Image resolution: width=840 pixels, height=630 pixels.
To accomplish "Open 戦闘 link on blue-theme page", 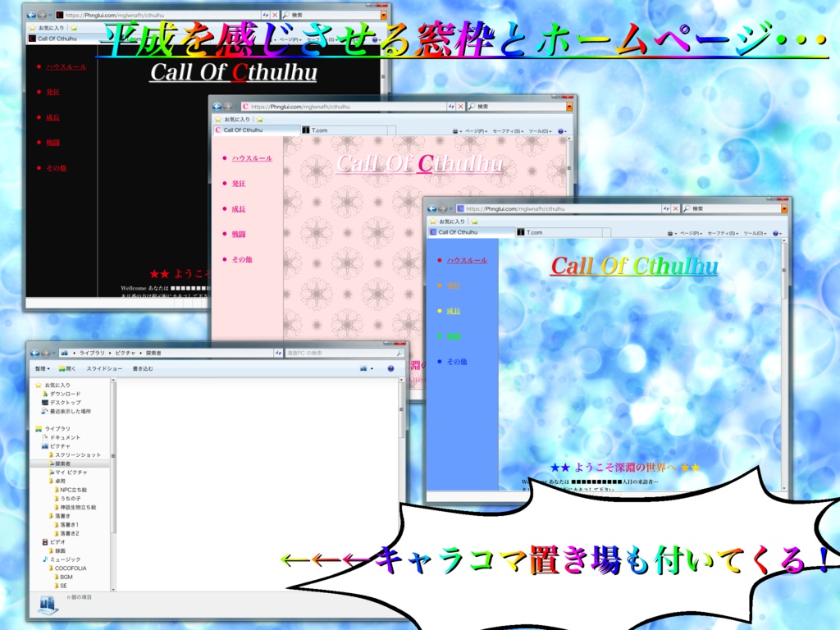I will coord(454,336).
